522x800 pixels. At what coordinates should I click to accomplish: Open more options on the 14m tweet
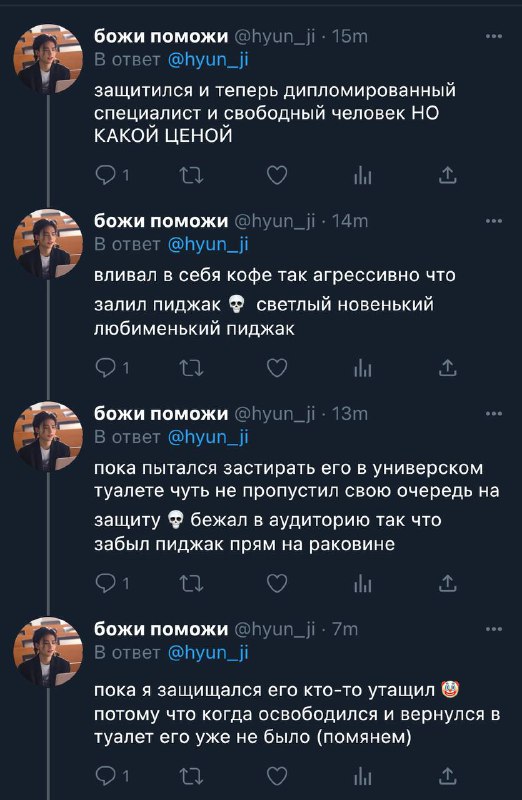[x=493, y=221]
